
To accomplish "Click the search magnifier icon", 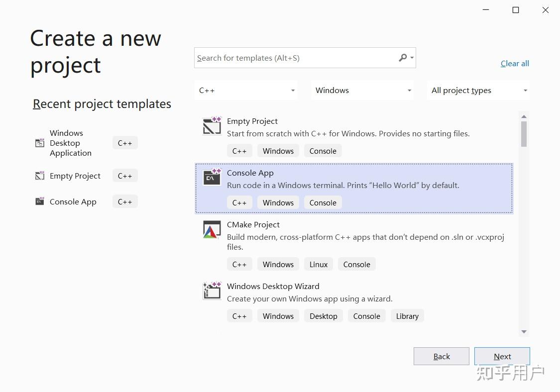I will [x=403, y=58].
